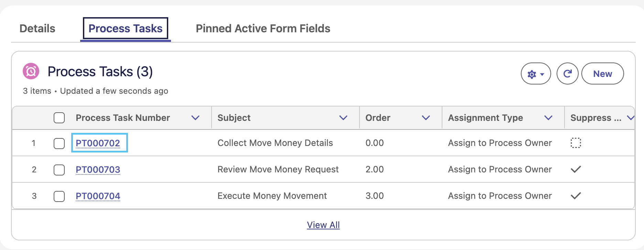The height and width of the screenshot is (250, 644).
Task: Open the Subject column dropdown chevron
Action: [x=343, y=118]
